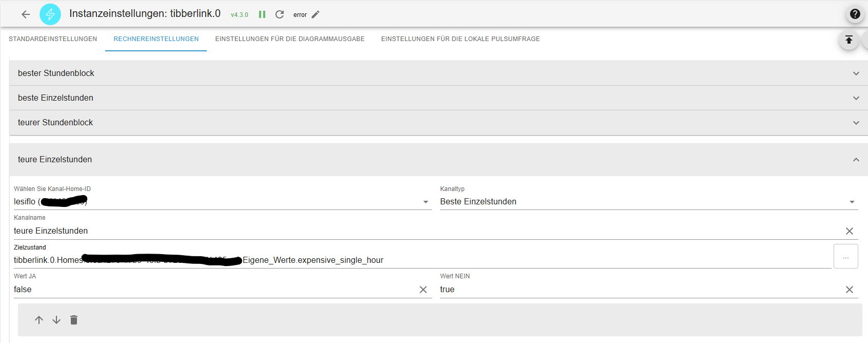The width and height of the screenshot is (868, 343).
Task: Clear the Wert NEIN field
Action: tap(849, 290)
